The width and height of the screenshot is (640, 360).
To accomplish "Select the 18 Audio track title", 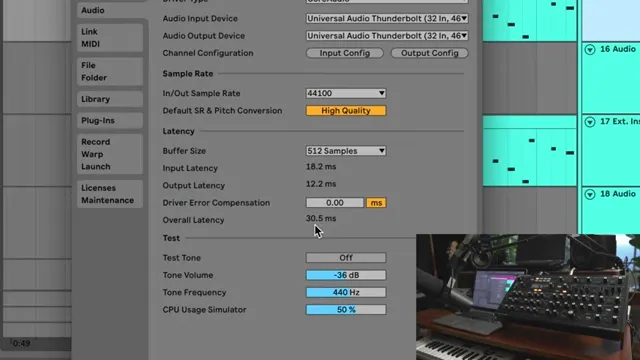I will (618, 194).
